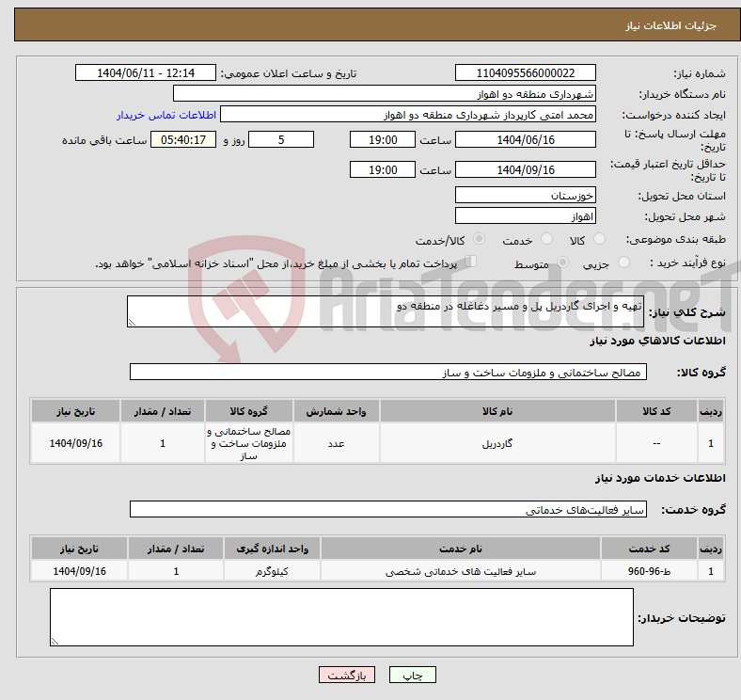
Task: Select the جزیی purchase type radio
Action: point(623,262)
